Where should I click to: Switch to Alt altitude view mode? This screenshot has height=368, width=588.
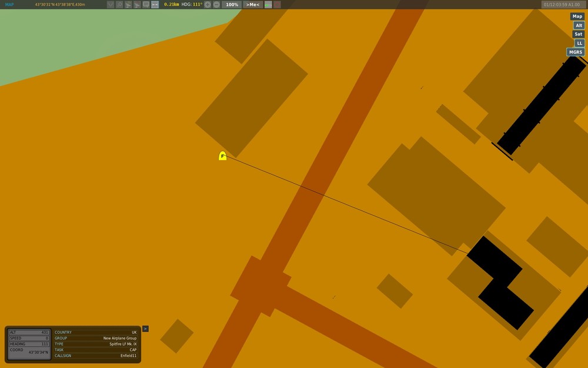(x=579, y=25)
